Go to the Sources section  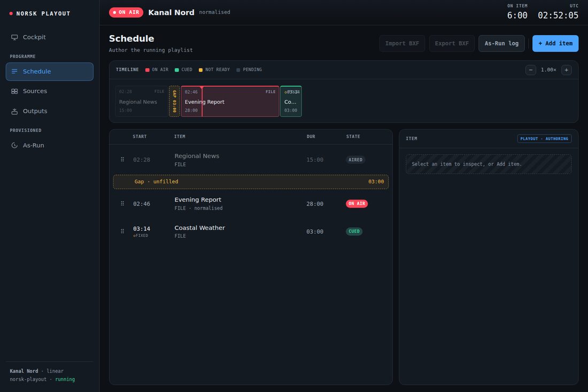click(50, 91)
